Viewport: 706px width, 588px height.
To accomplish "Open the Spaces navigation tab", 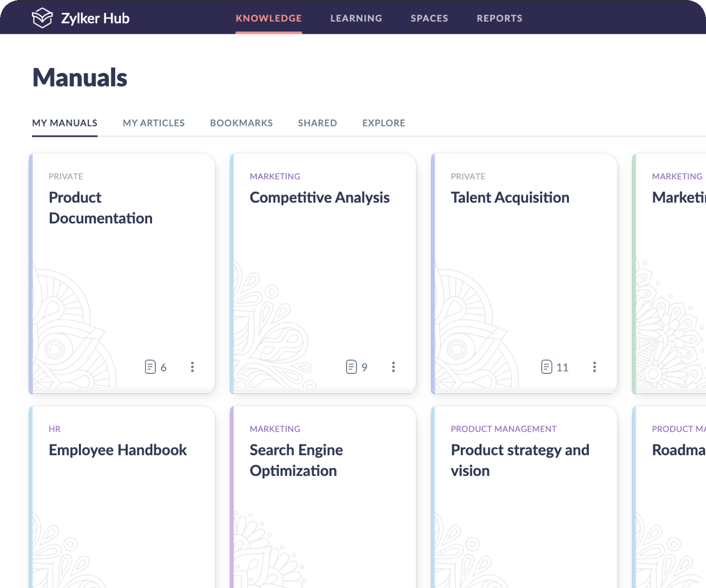I will coord(429,18).
